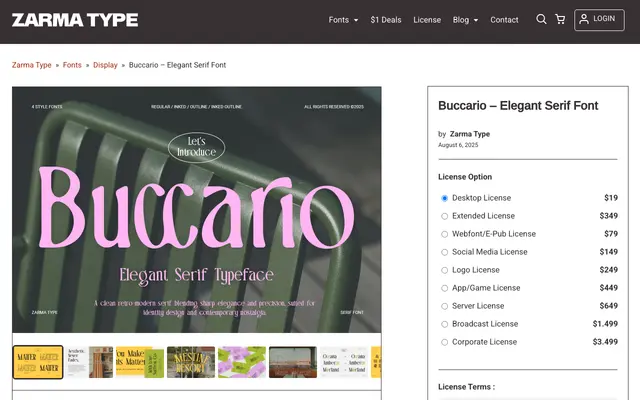Select the Corporate License option
The width and height of the screenshot is (640, 400).
(x=444, y=342)
